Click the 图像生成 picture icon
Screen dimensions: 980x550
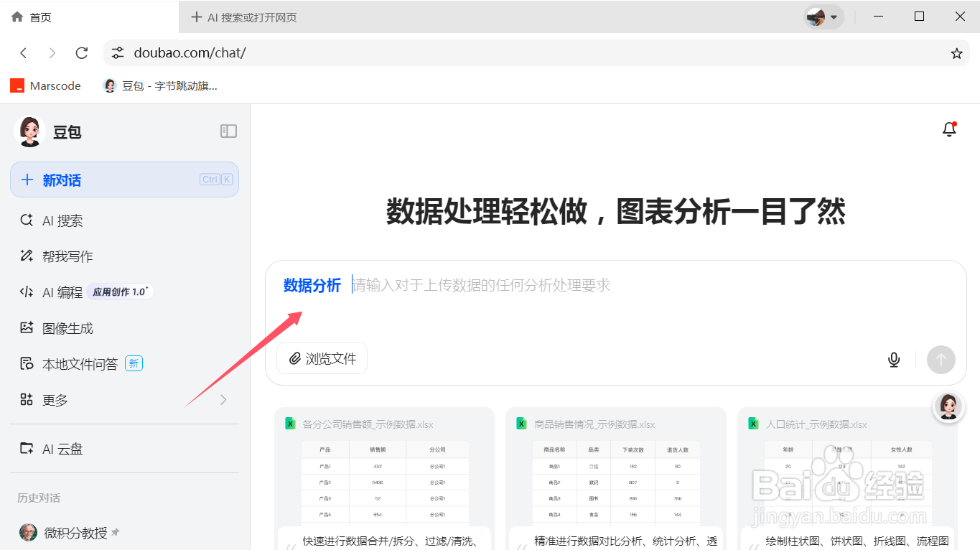(27, 328)
